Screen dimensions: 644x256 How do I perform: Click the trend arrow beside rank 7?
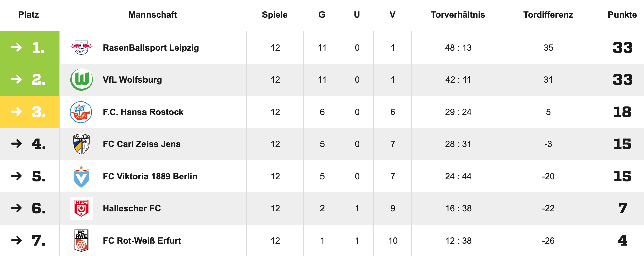click(16, 240)
